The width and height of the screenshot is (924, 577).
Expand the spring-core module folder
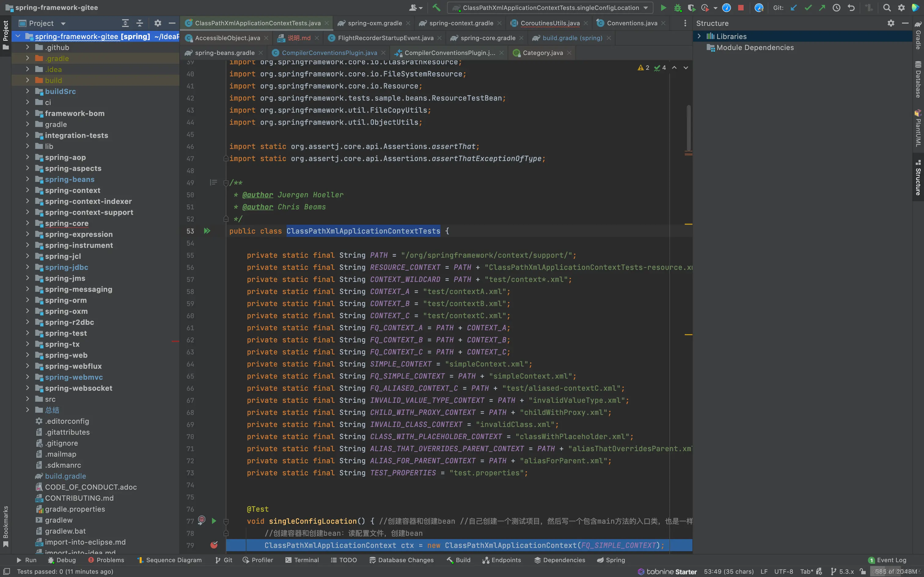[28, 223]
